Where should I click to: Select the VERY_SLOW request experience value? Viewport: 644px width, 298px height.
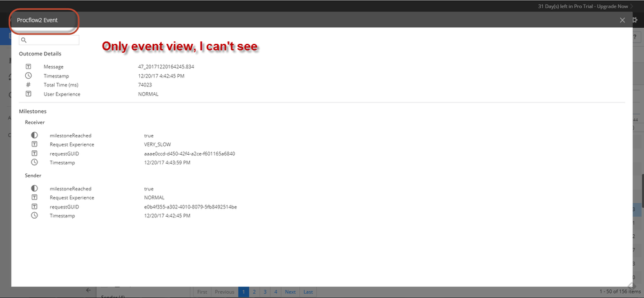157,144
